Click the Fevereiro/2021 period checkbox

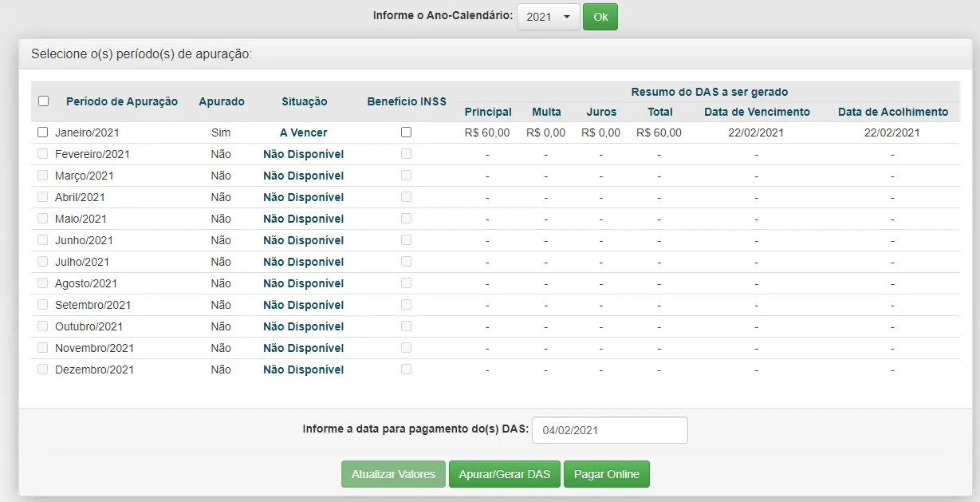pos(43,154)
